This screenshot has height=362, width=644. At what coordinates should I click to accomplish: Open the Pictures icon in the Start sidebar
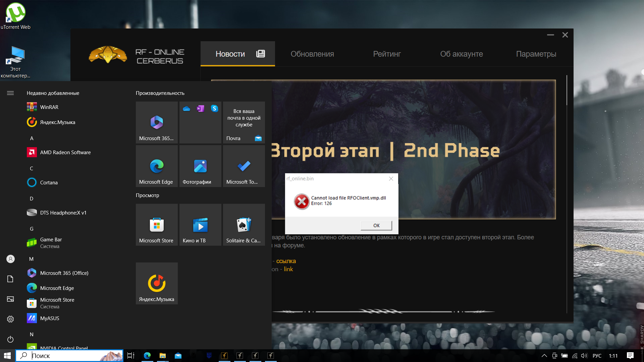10,299
